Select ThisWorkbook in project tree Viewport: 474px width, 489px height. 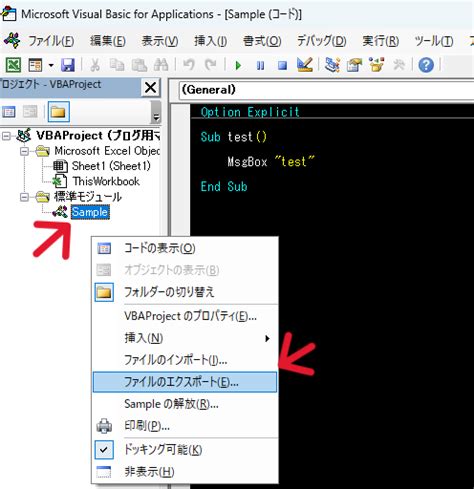click(x=106, y=181)
